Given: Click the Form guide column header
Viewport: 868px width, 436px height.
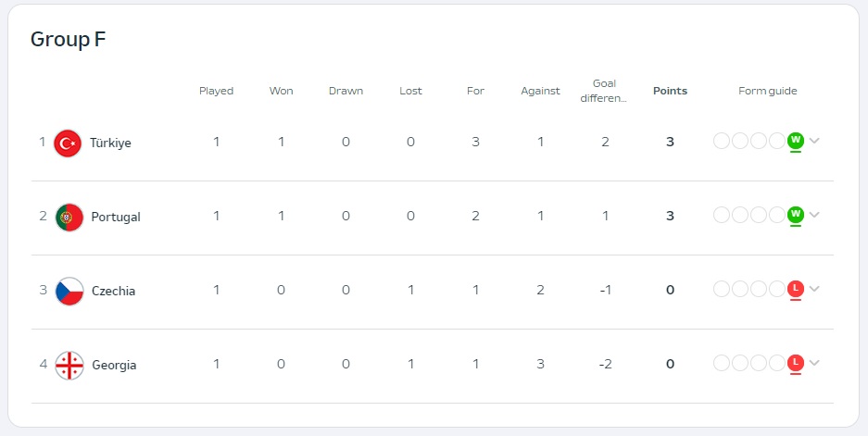Looking at the screenshot, I should tap(767, 92).
